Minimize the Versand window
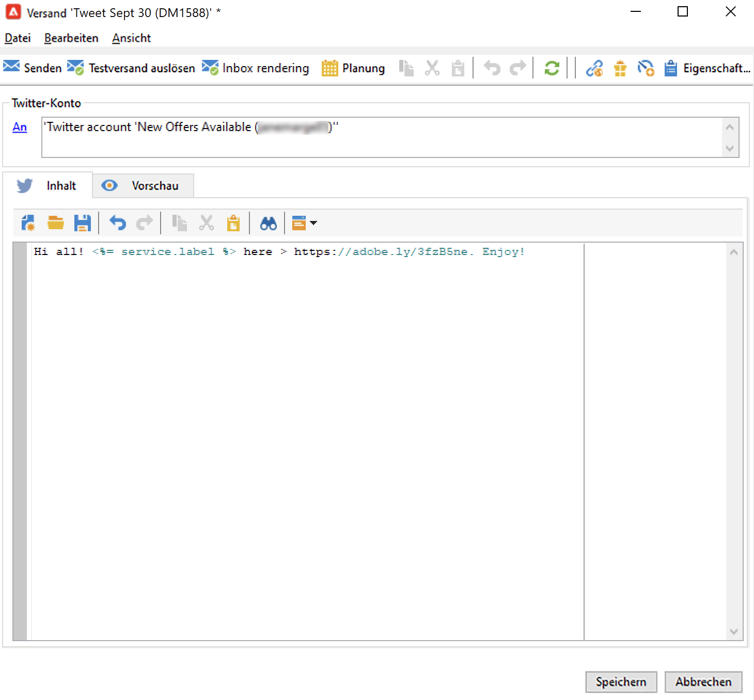754x700 pixels. click(x=636, y=12)
